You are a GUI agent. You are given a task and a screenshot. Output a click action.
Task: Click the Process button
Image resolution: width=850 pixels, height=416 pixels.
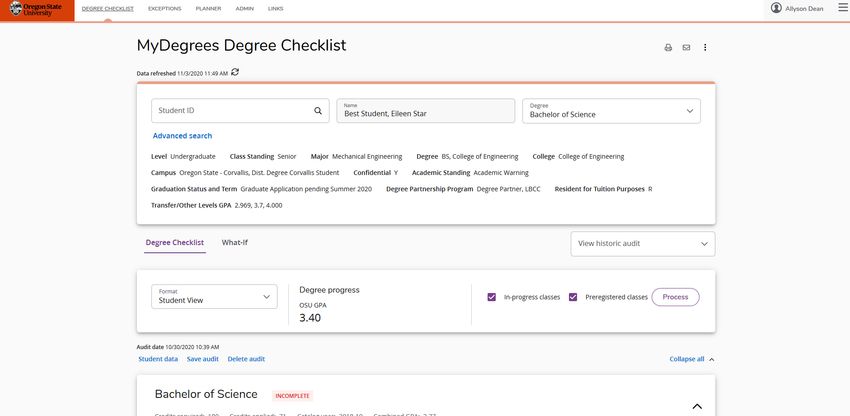pos(675,297)
